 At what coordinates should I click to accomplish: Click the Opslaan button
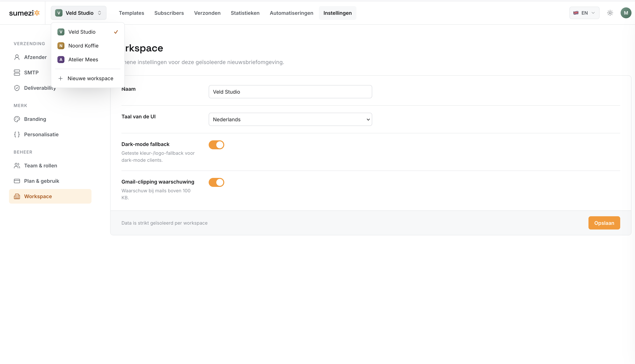pos(604,223)
